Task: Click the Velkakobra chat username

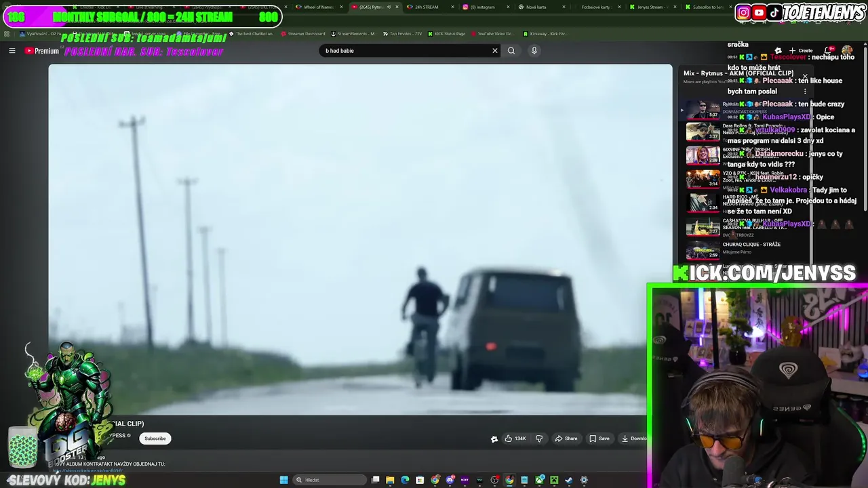Action: (788, 190)
